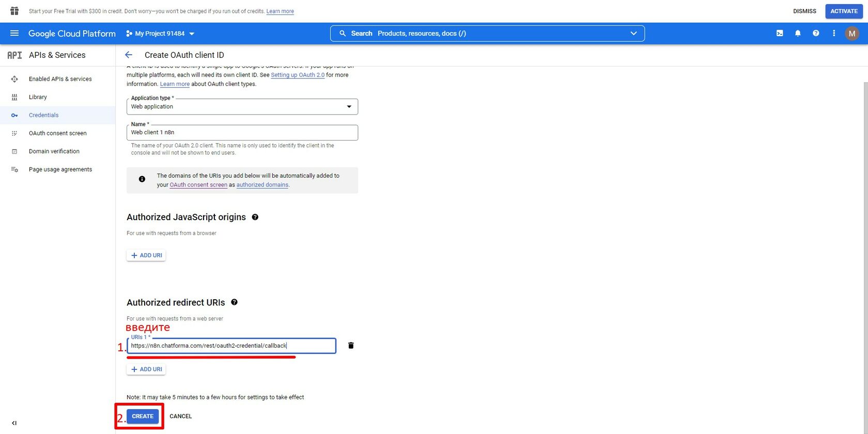Screen dimensions: 868x434
Task: Click the info icon in the domains notice
Action: 142,179
